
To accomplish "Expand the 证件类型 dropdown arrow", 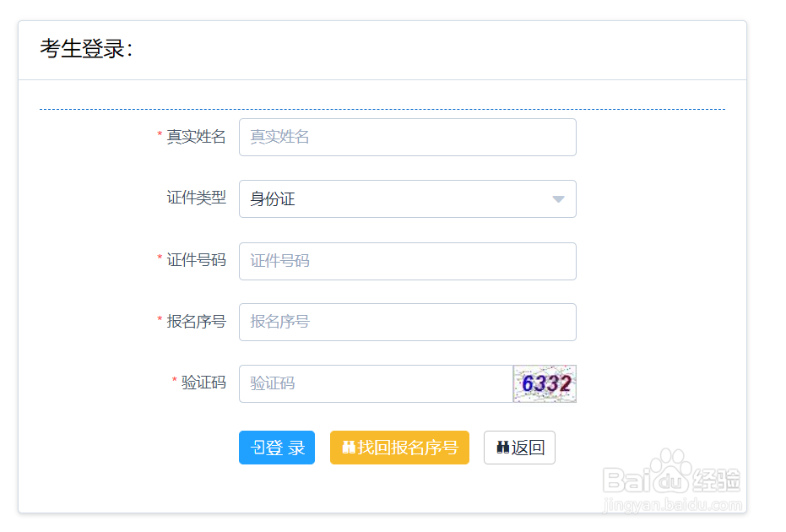I will click(x=557, y=199).
